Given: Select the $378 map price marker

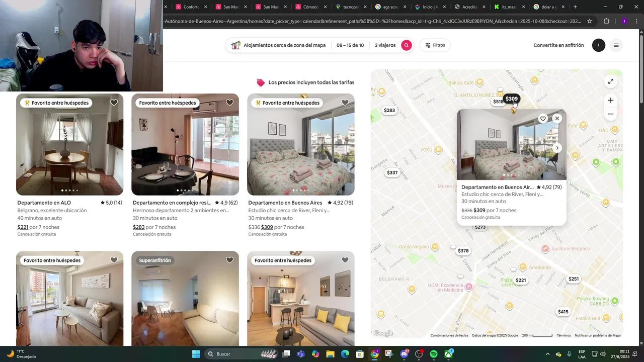Looking at the screenshot, I should click(463, 250).
